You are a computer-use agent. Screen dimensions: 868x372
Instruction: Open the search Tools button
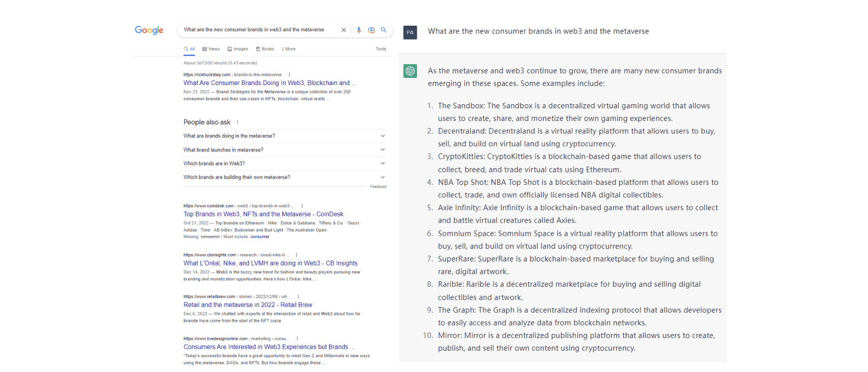(x=381, y=49)
